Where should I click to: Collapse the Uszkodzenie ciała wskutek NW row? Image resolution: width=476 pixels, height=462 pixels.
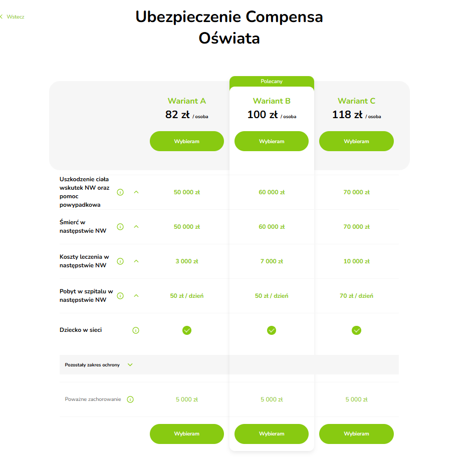tap(136, 192)
